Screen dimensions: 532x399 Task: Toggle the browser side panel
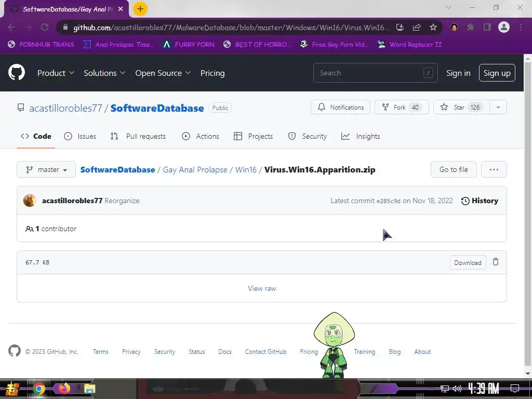pos(487,27)
